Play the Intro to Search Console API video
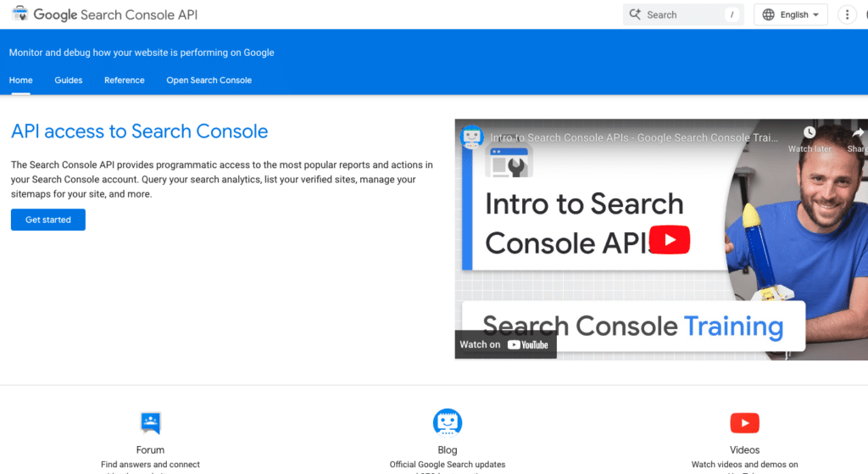Viewport: 868px width, 474px height. pyautogui.click(x=670, y=240)
